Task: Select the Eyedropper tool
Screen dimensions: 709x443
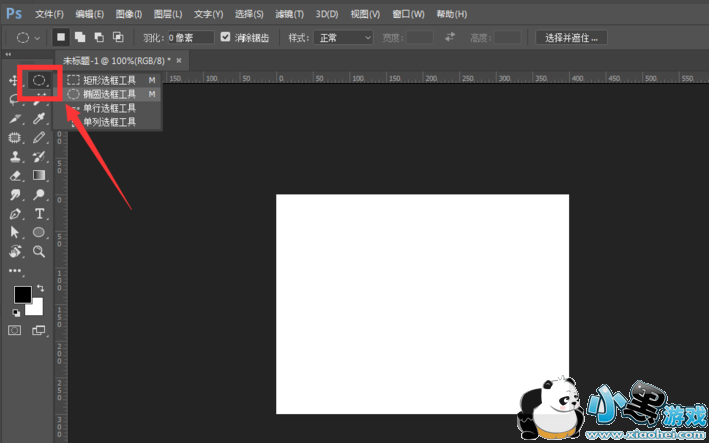Action: pos(39,118)
